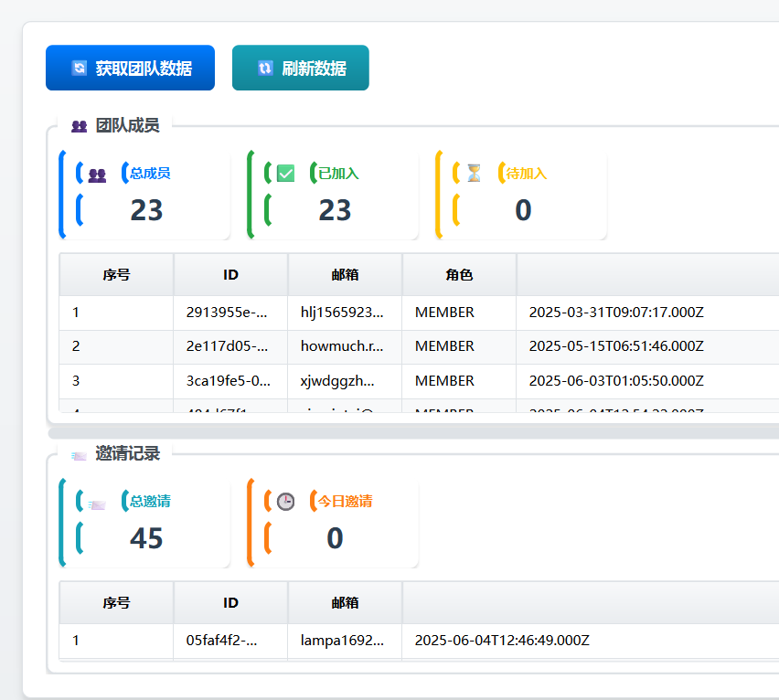Click the 刷新数据 button

pyautogui.click(x=301, y=68)
